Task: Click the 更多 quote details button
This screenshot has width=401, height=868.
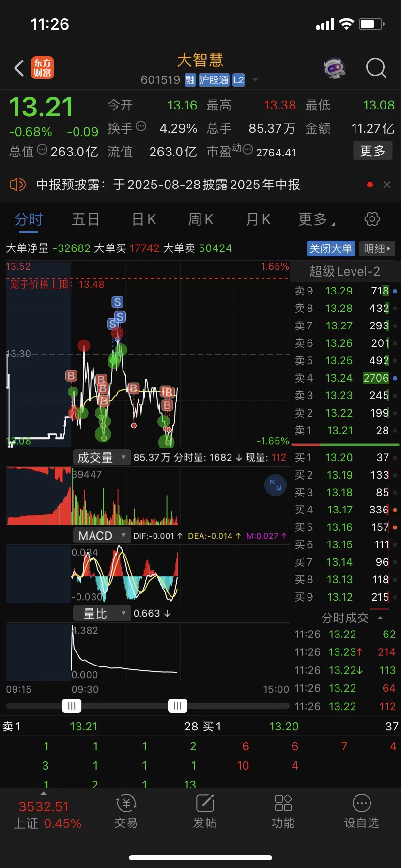Action: coord(372,151)
